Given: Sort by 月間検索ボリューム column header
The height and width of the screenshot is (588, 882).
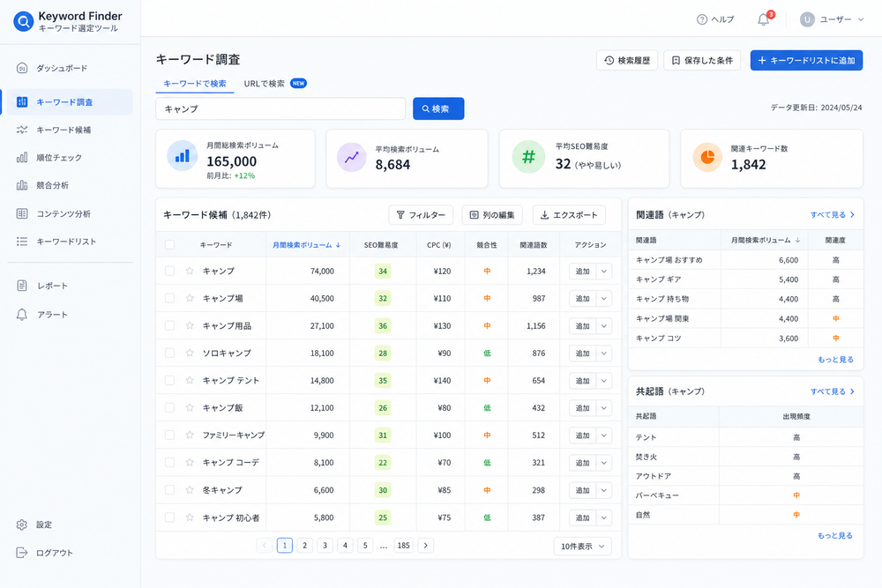Looking at the screenshot, I should pyautogui.click(x=307, y=245).
